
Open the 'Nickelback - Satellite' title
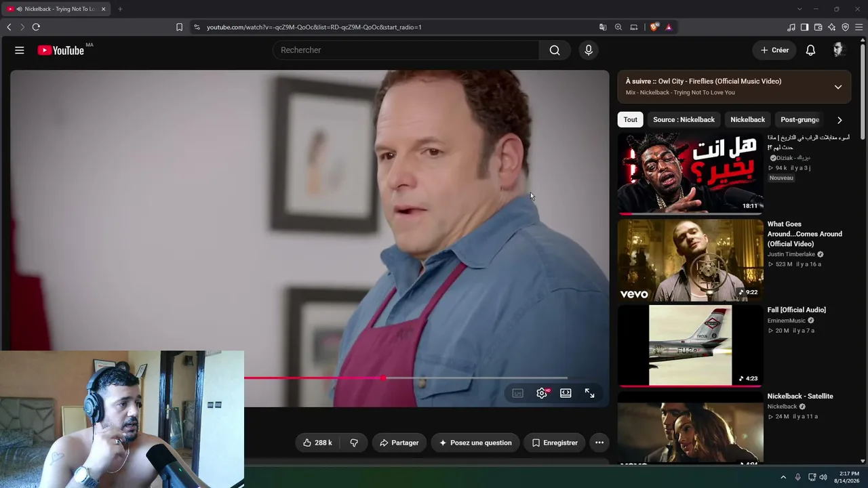click(800, 396)
